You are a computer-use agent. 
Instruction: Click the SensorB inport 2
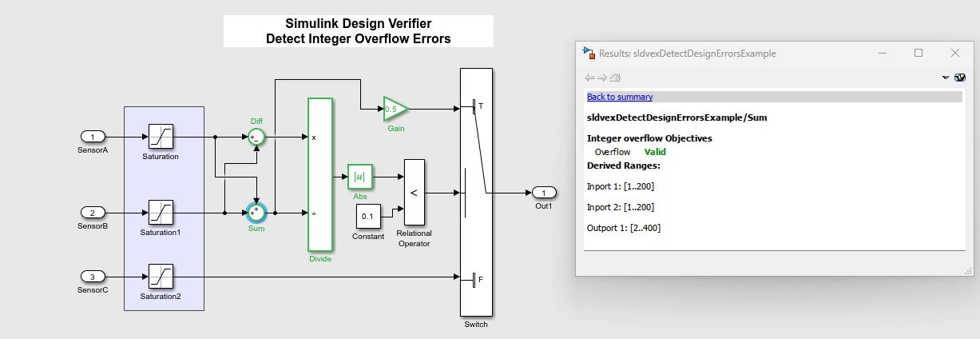click(x=93, y=213)
